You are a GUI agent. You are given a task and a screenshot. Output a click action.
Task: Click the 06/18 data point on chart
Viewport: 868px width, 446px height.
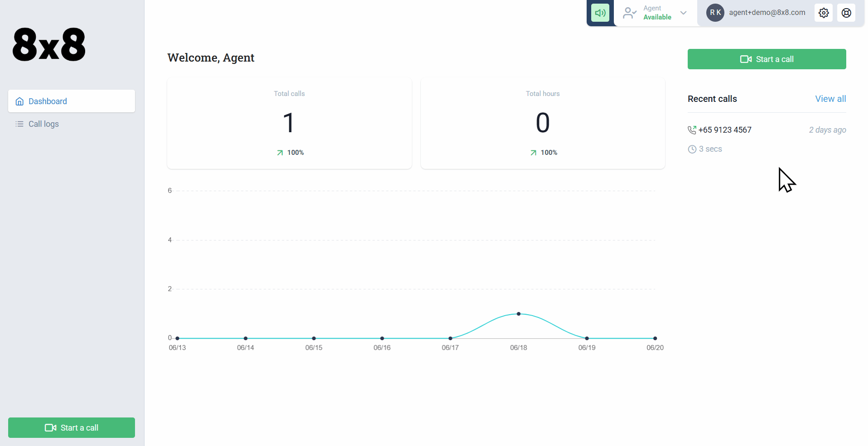click(518, 314)
